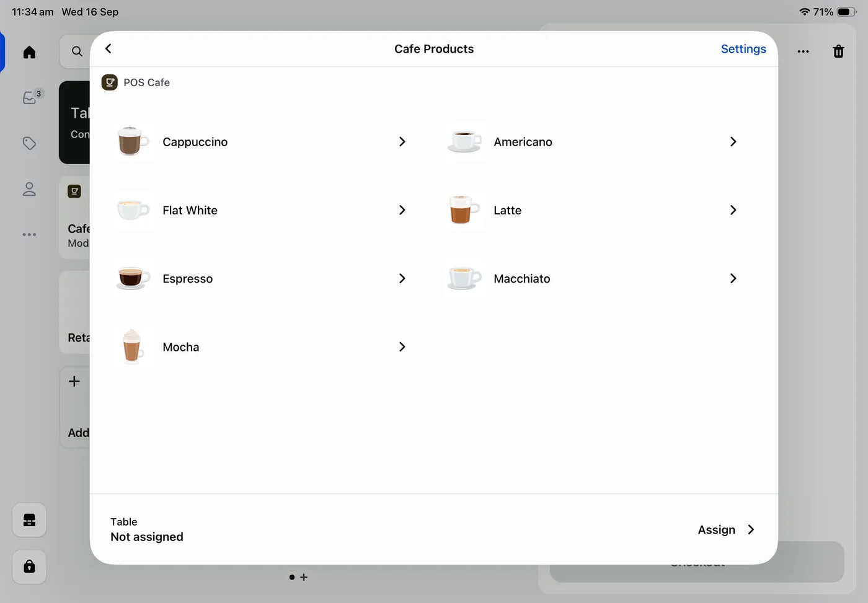The image size is (868, 603).
Task: Open Customers person icon in sidebar
Action: click(29, 189)
